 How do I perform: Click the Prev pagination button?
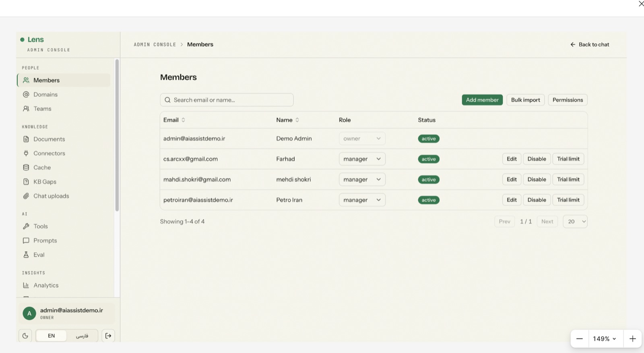click(504, 222)
